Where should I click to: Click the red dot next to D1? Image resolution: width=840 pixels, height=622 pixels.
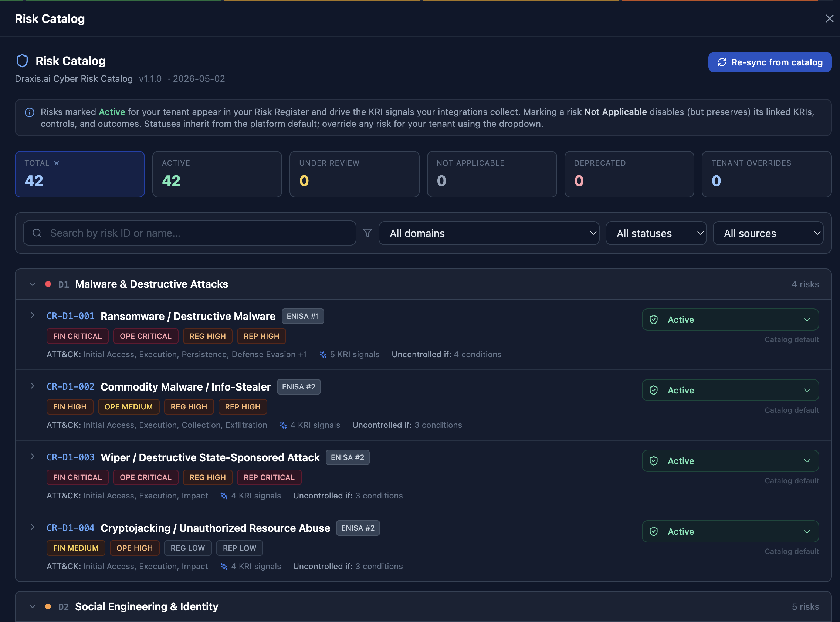(48, 284)
